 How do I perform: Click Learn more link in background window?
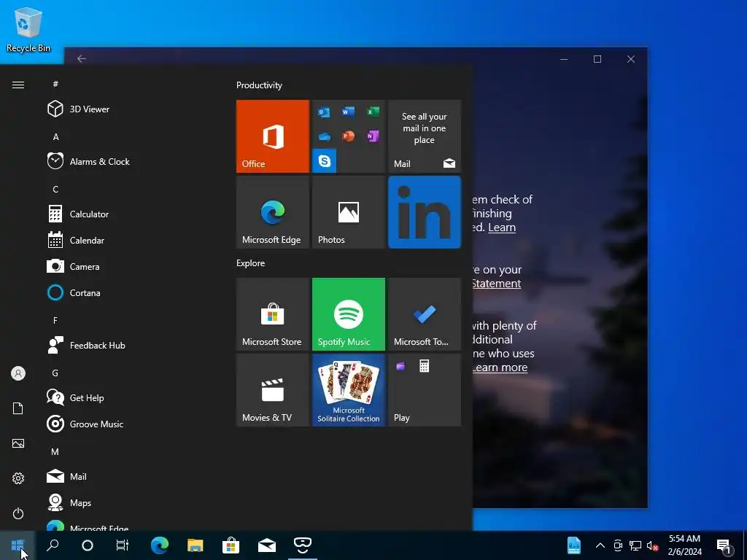click(x=500, y=367)
